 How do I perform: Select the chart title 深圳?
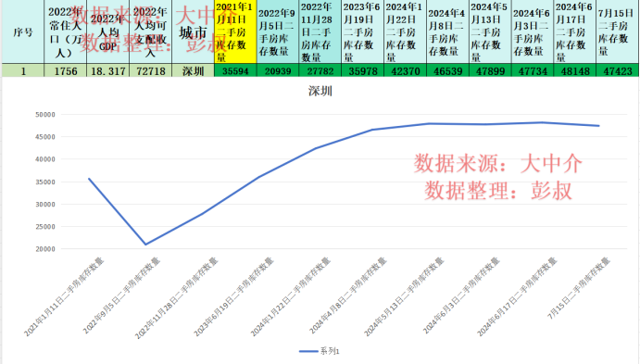point(320,91)
